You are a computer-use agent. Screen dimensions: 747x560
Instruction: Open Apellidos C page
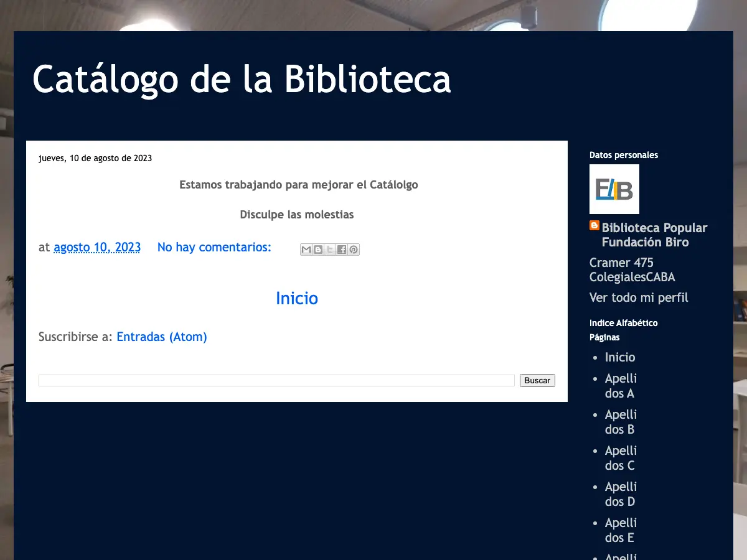point(621,458)
